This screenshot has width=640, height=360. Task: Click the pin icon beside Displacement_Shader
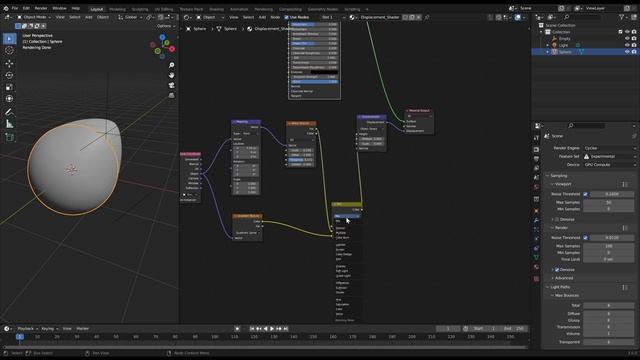pyautogui.click(x=427, y=18)
